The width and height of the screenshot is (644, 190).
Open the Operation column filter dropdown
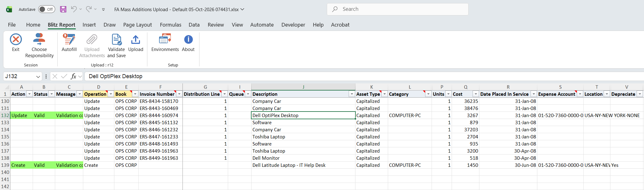click(x=111, y=94)
